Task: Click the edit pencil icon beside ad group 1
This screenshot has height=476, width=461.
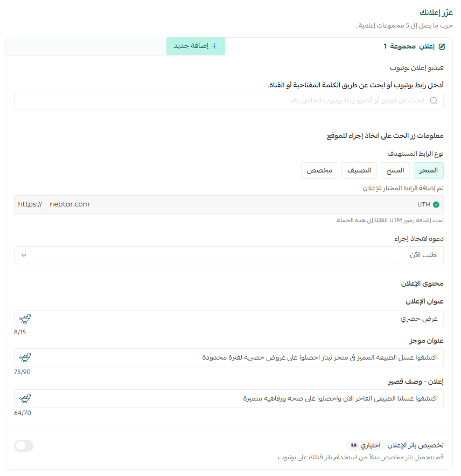Action: [x=442, y=46]
